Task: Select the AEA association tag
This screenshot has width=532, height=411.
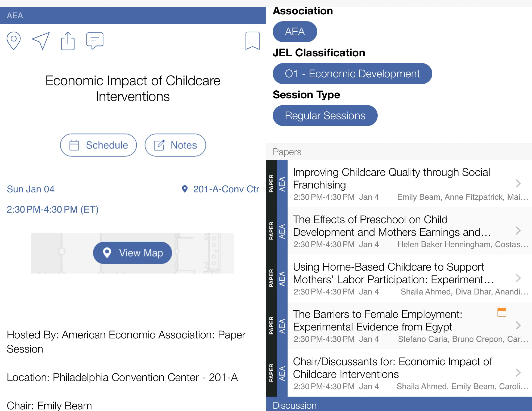Action: 295,32
